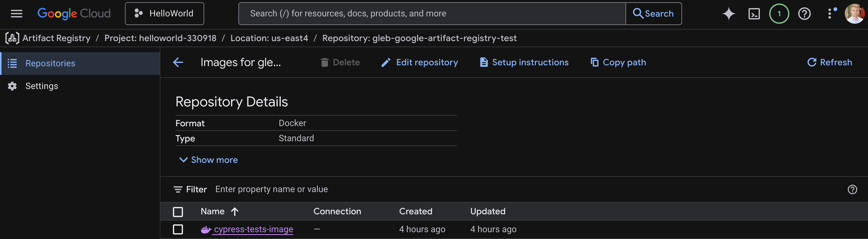This screenshot has width=868, height=239.
Task: Select the cypress-tests-image row checkbox
Action: [178, 229]
